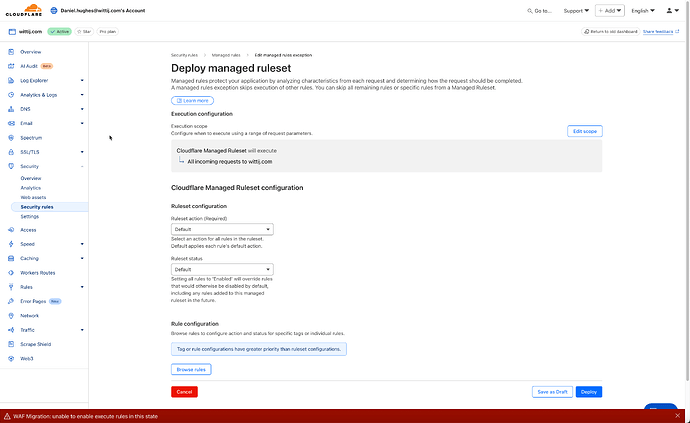Expand the DNS menu arrow
This screenshot has width=690, height=423.
pyautogui.click(x=82, y=109)
